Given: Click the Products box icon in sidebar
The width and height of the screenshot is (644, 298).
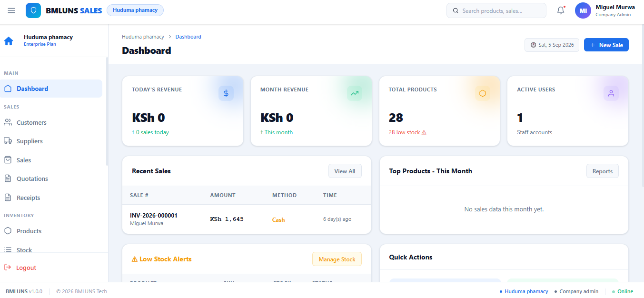Looking at the screenshot, I should coord(8,231).
